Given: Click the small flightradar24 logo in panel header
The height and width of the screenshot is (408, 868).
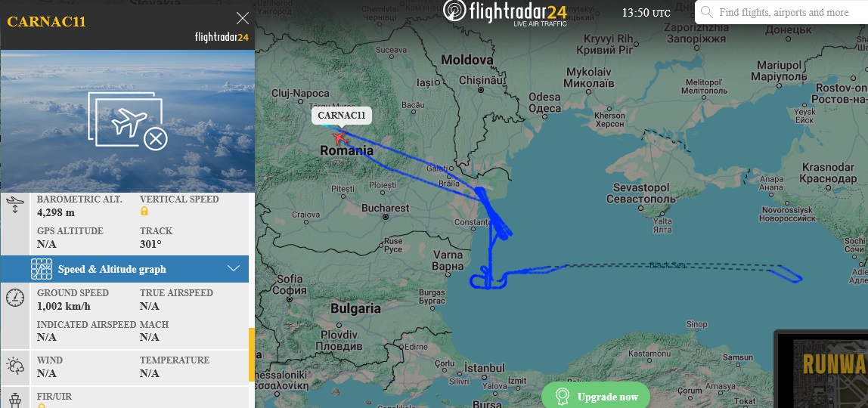Looking at the screenshot, I should point(222,38).
